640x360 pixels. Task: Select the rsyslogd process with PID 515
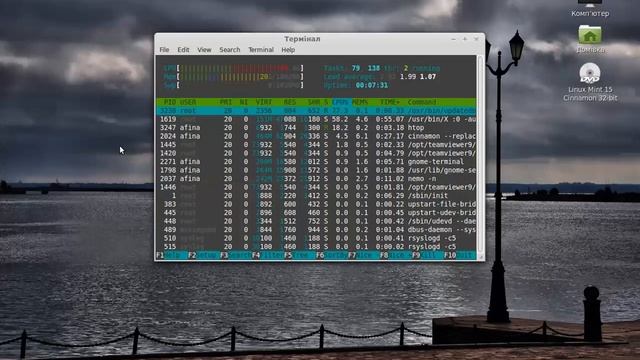point(316,247)
